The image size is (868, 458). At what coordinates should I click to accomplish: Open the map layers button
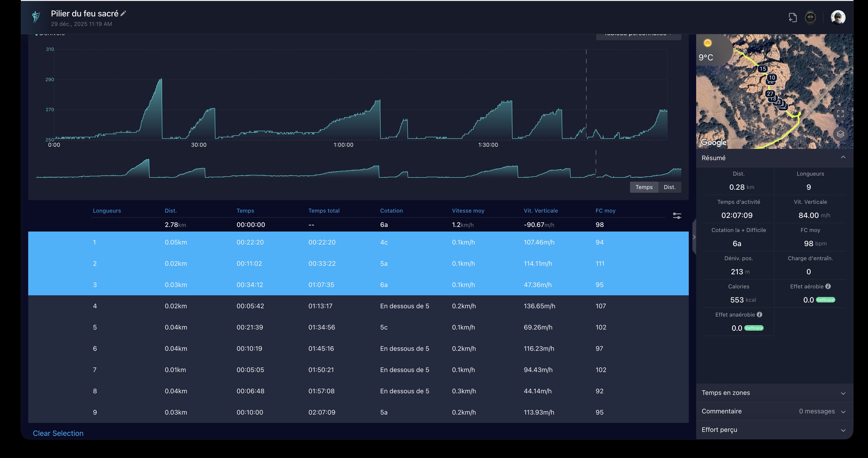pos(840,134)
